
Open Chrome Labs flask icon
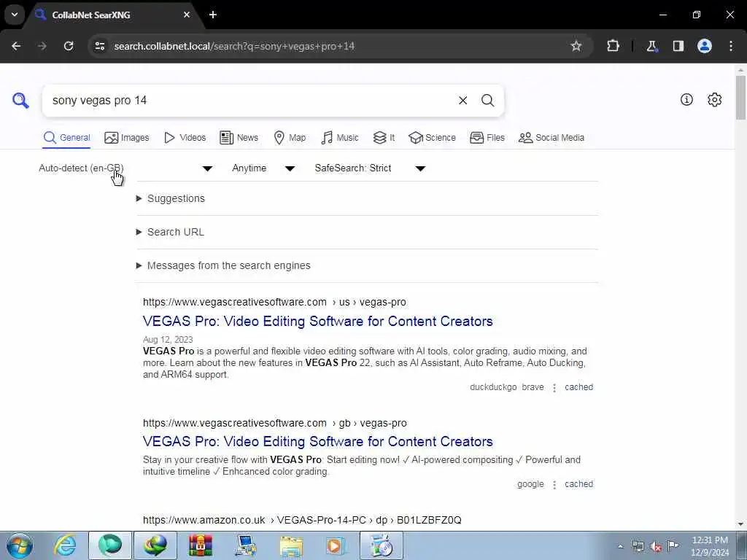point(651,46)
